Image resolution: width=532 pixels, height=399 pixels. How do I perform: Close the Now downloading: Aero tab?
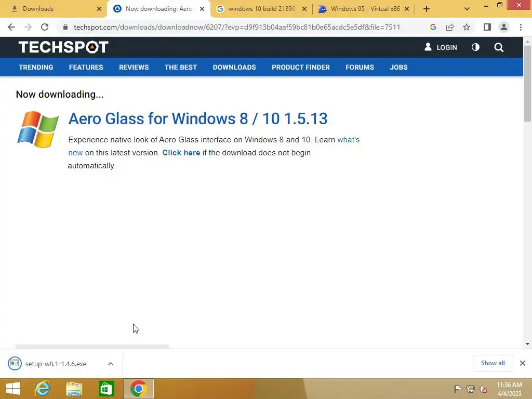pos(202,9)
